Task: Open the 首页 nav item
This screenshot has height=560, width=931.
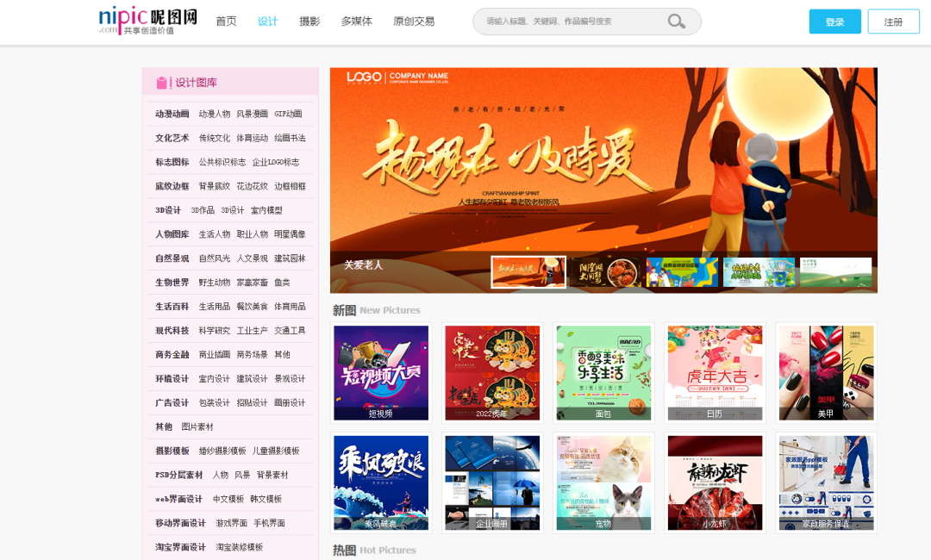Action: tap(226, 22)
